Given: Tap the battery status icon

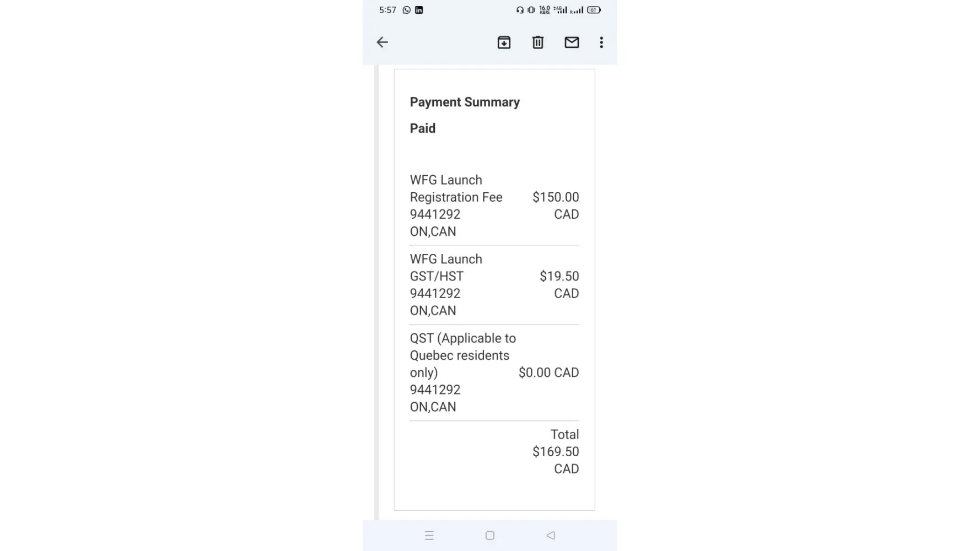Looking at the screenshot, I should [594, 10].
